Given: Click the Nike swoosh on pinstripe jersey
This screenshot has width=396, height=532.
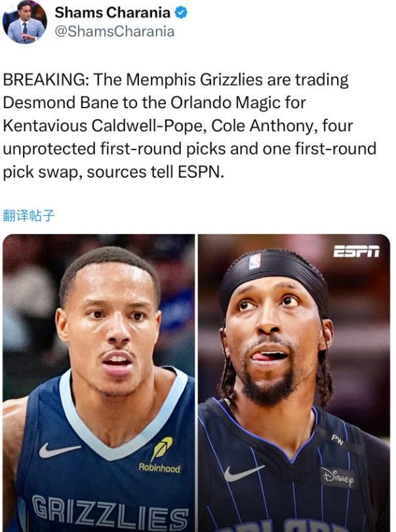Looking at the screenshot, I should [x=244, y=473].
